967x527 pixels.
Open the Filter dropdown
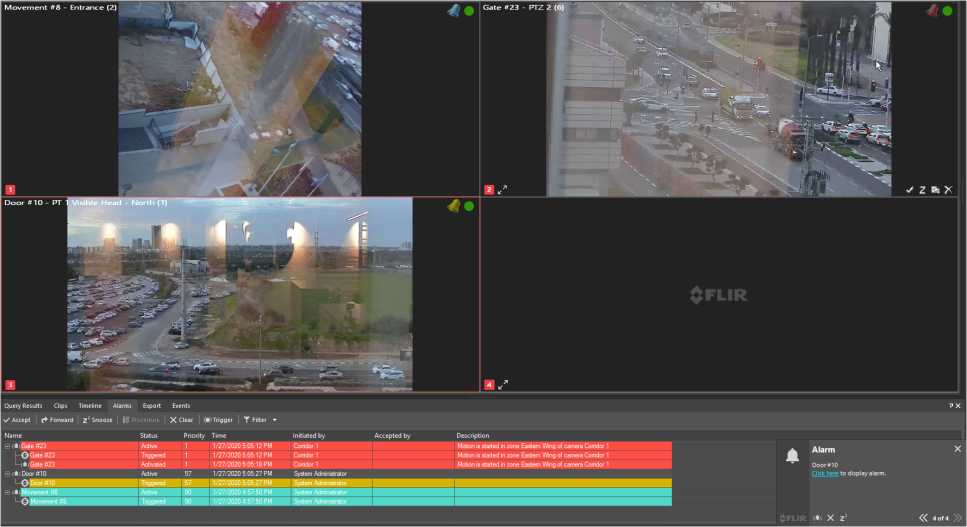260,420
